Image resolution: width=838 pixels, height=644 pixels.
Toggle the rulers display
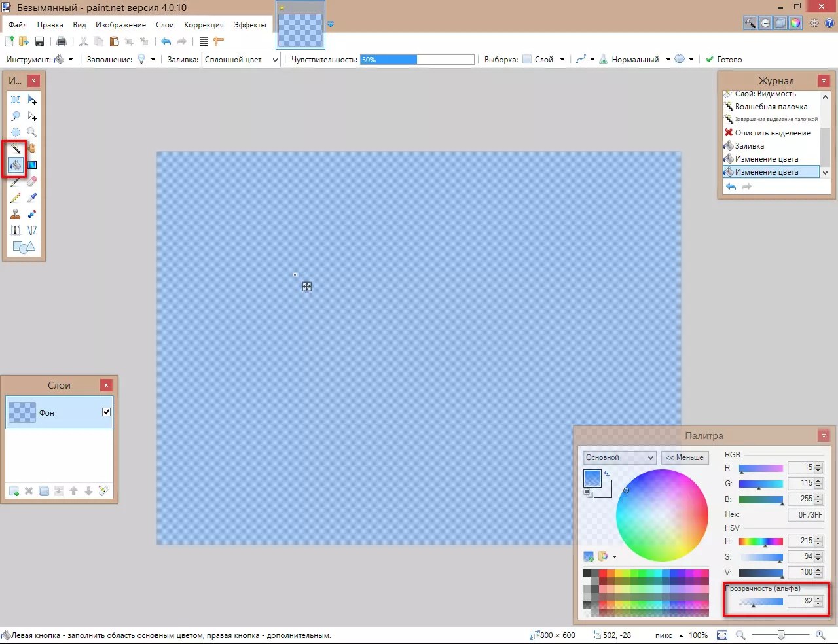click(219, 41)
